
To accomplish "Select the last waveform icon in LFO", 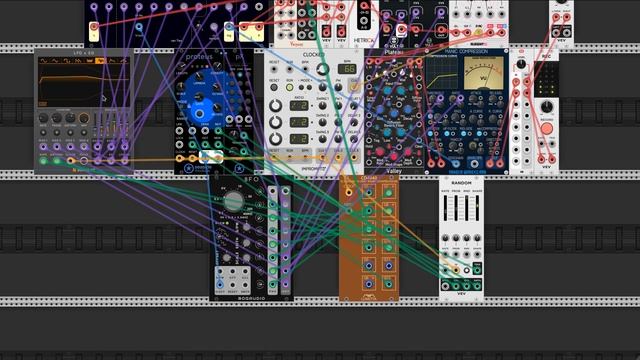I will click(x=123, y=60).
